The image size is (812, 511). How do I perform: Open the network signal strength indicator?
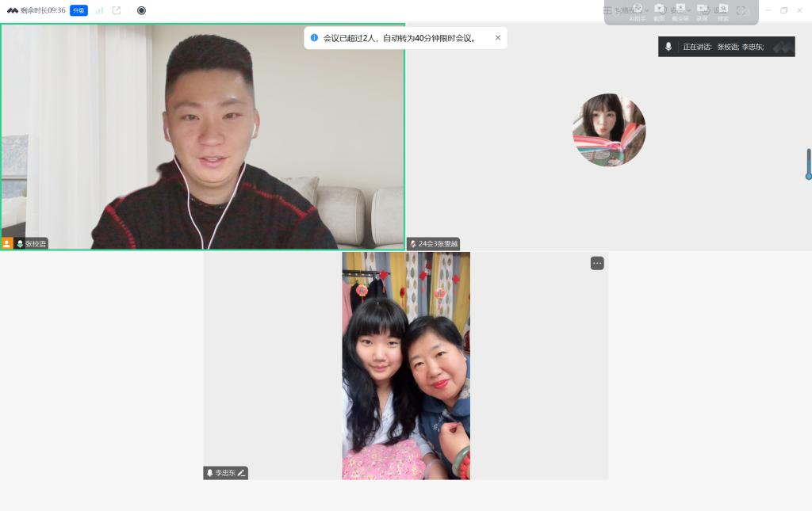pos(99,10)
